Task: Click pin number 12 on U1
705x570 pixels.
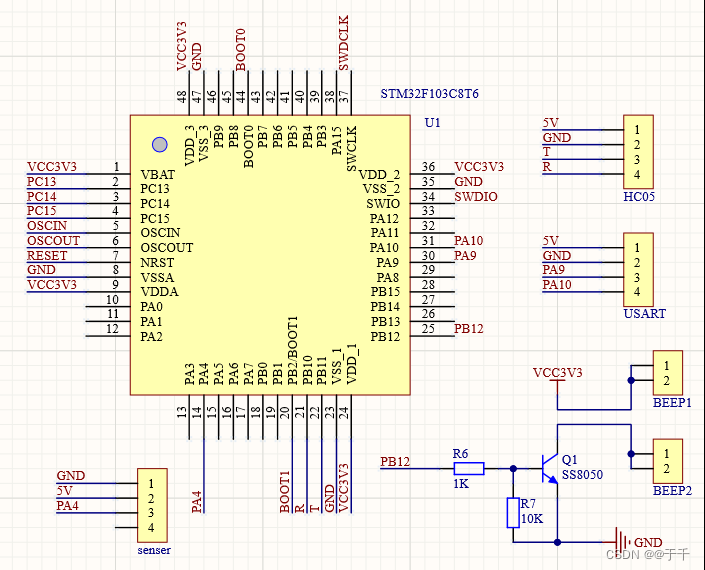Action: (112, 329)
